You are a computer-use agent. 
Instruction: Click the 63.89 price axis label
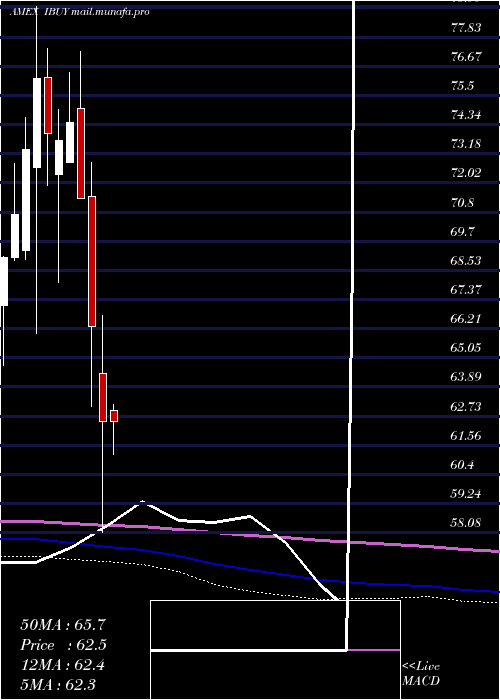[x=466, y=377]
